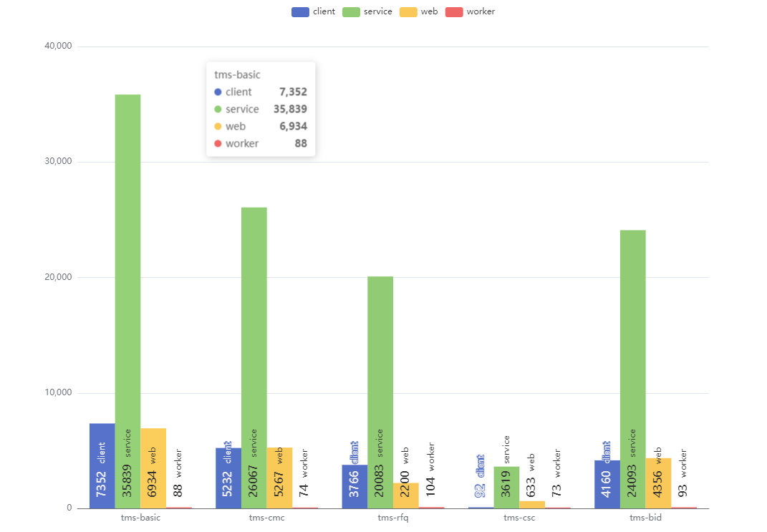The image size is (767, 532).
Task: Hide the worker series via legend
Action: pos(454,11)
